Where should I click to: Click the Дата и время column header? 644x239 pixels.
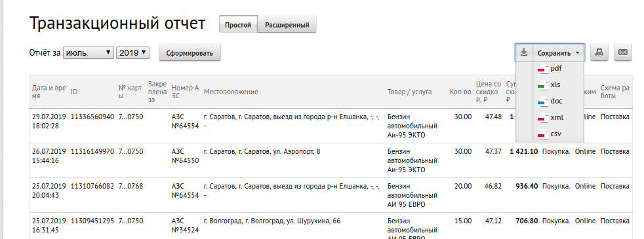[49, 92]
